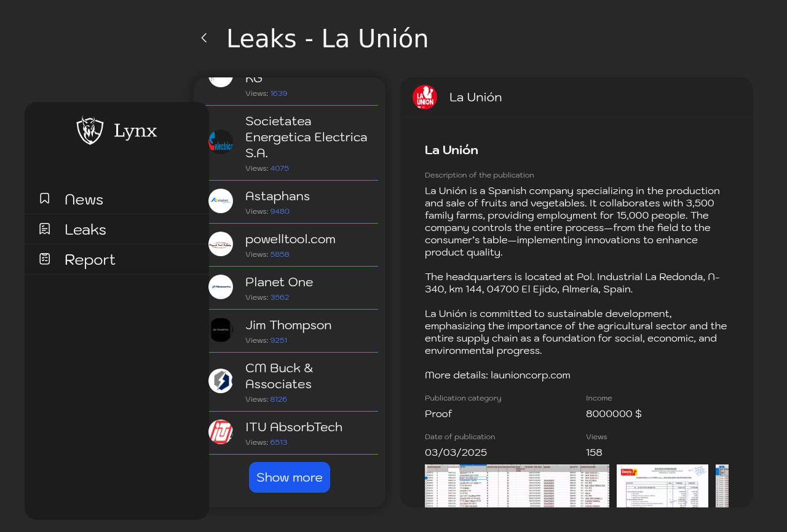This screenshot has width=787, height=532.
Task: Click views count 8126
Action: (x=279, y=399)
